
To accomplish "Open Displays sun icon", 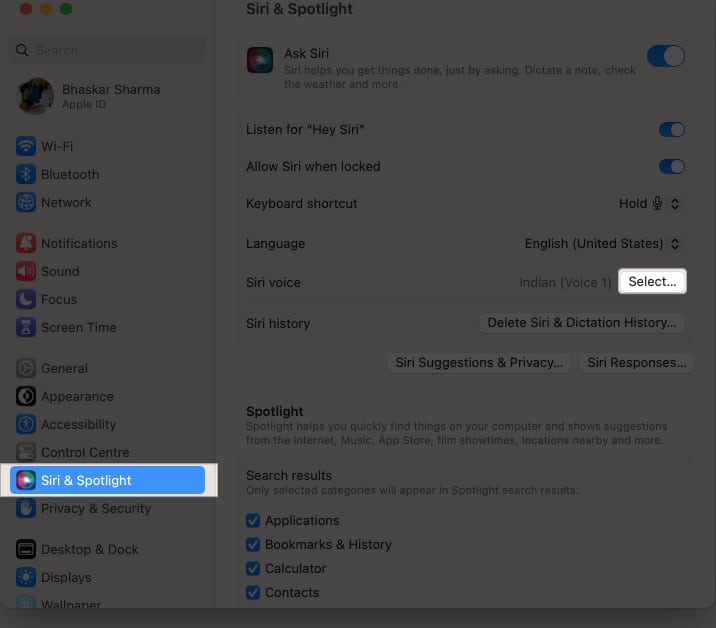I will tap(26, 577).
